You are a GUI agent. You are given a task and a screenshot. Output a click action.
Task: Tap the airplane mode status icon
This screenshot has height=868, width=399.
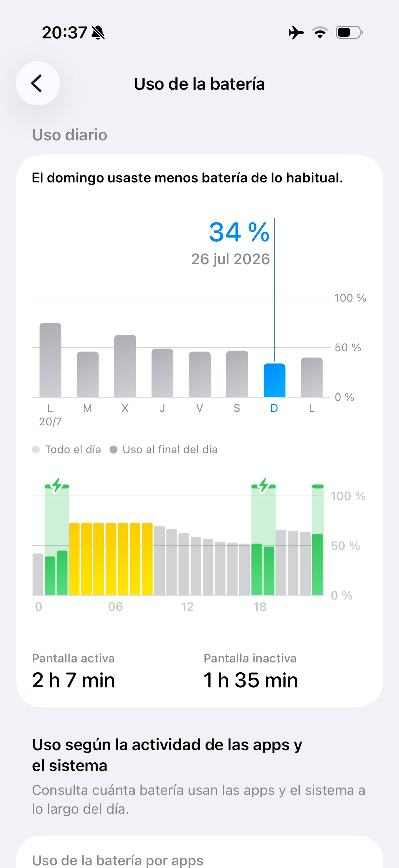pyautogui.click(x=296, y=33)
